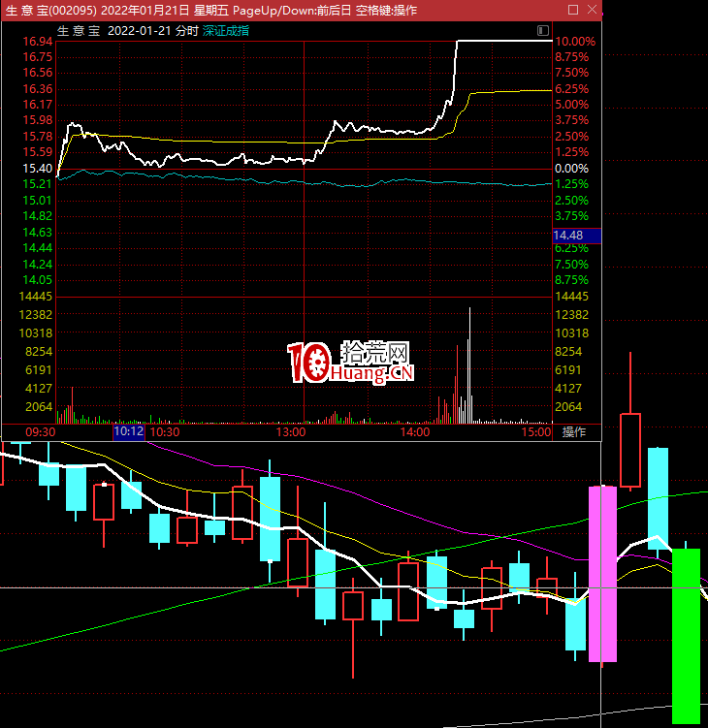
Task: Click the 14:00 time axis label
Action: pos(415,432)
